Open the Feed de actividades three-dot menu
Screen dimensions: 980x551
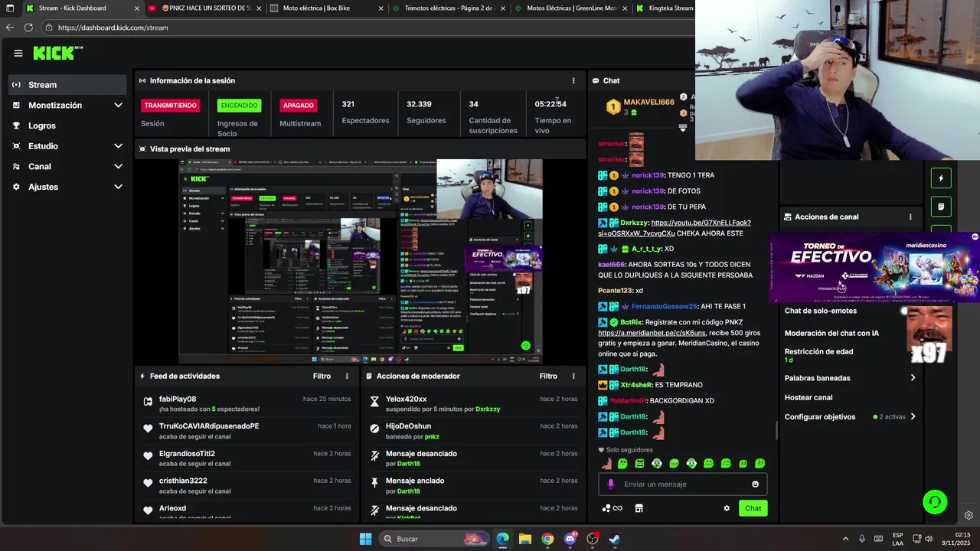(347, 376)
